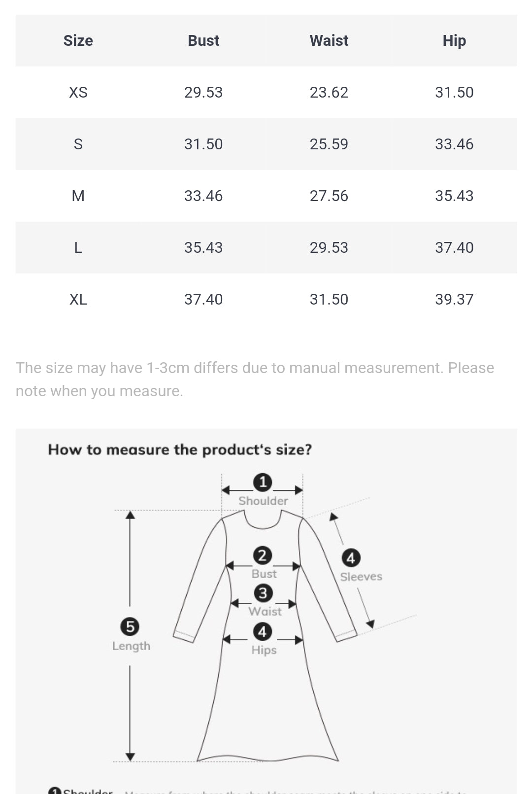Screen dimensions: 532x794
Task: Click the XS waist value 23.62
Action: coord(329,92)
